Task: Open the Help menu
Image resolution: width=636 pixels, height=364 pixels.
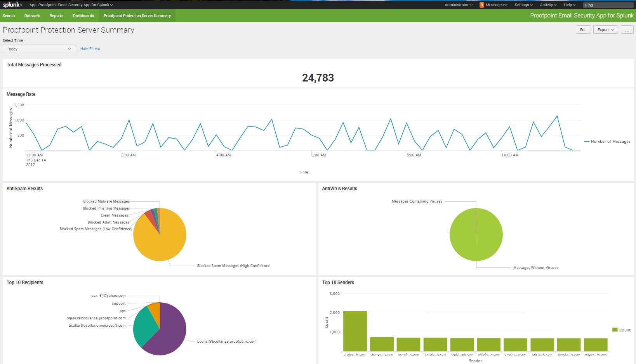Action: 570,5
